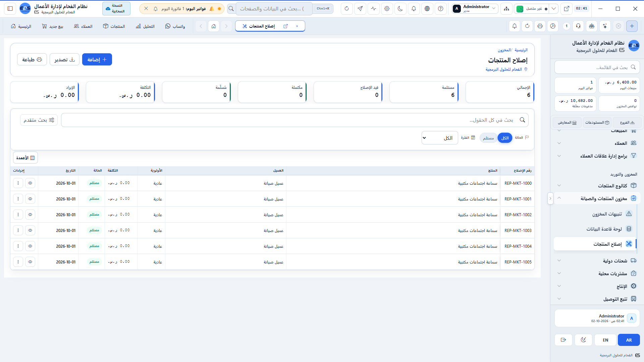Focus the 'بحث في كل الحقول' search field

(x=295, y=120)
